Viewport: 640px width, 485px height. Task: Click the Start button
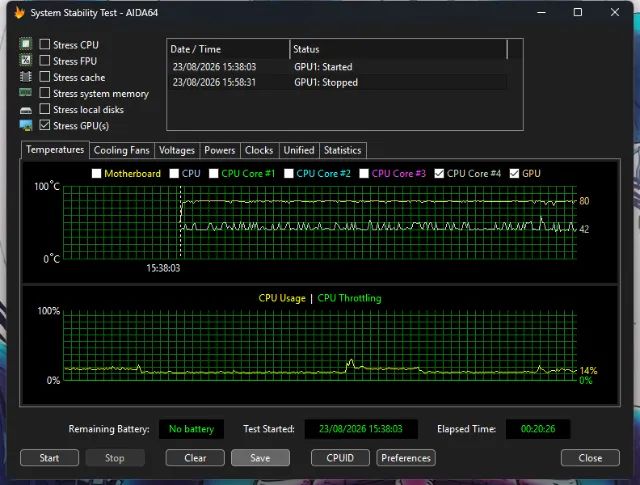(x=49, y=458)
